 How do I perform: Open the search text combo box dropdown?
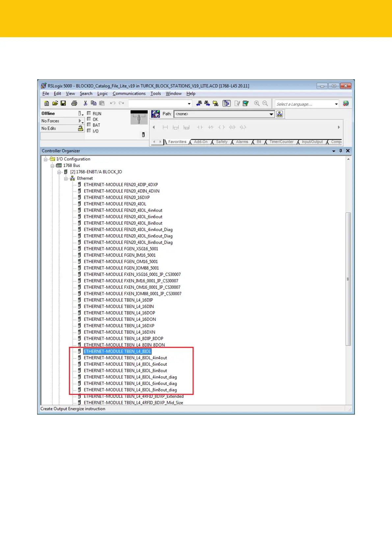tap(189, 104)
